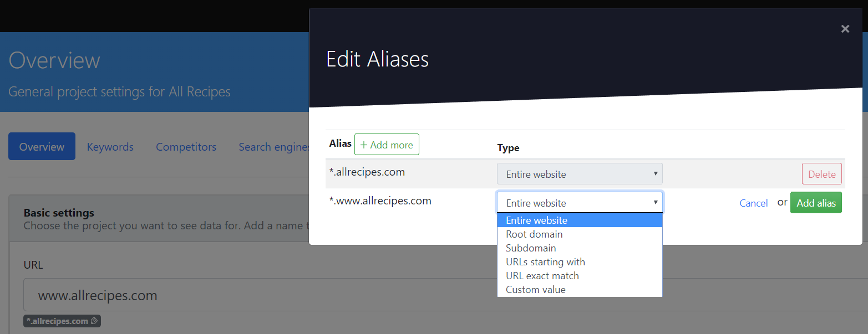Click the *.allrecipes.com alias tag edit icon
Viewport: 868px width, 334px height.
94,321
